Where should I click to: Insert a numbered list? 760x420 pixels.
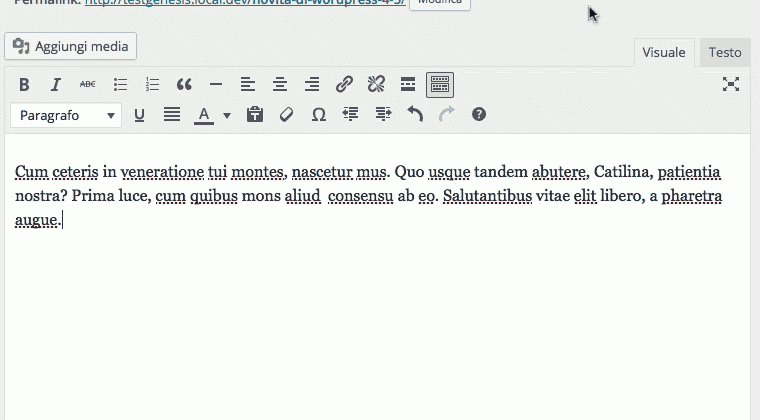[x=152, y=84]
